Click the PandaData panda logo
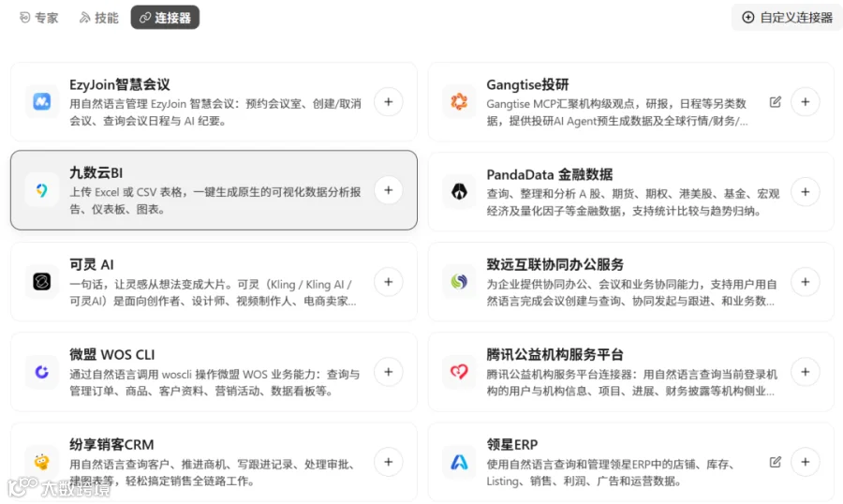The height and width of the screenshot is (504, 843). pyautogui.click(x=459, y=192)
